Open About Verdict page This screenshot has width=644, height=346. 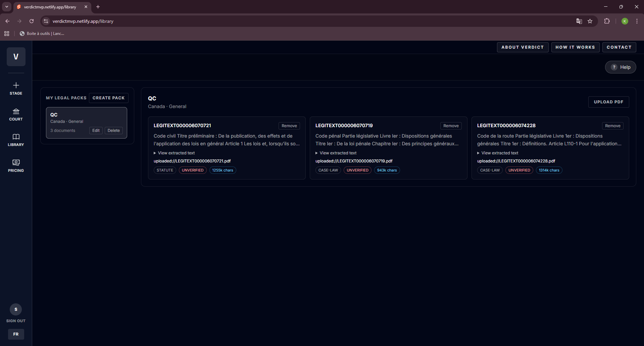coord(523,47)
